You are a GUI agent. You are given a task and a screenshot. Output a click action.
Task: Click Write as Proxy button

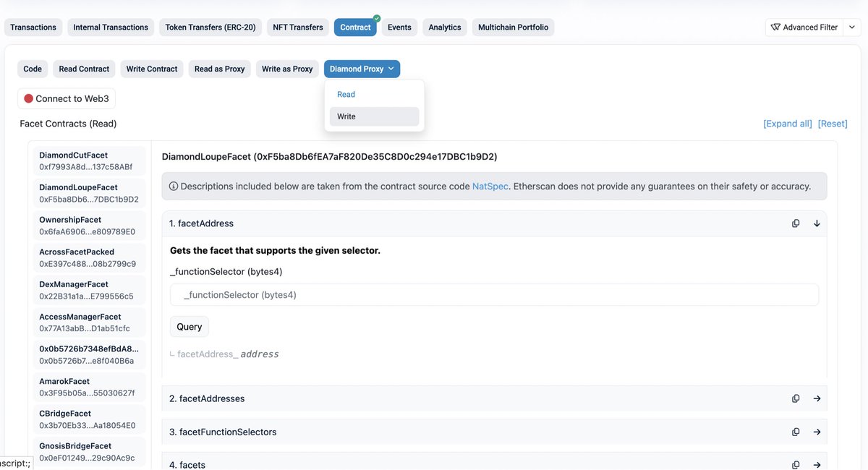pos(287,69)
